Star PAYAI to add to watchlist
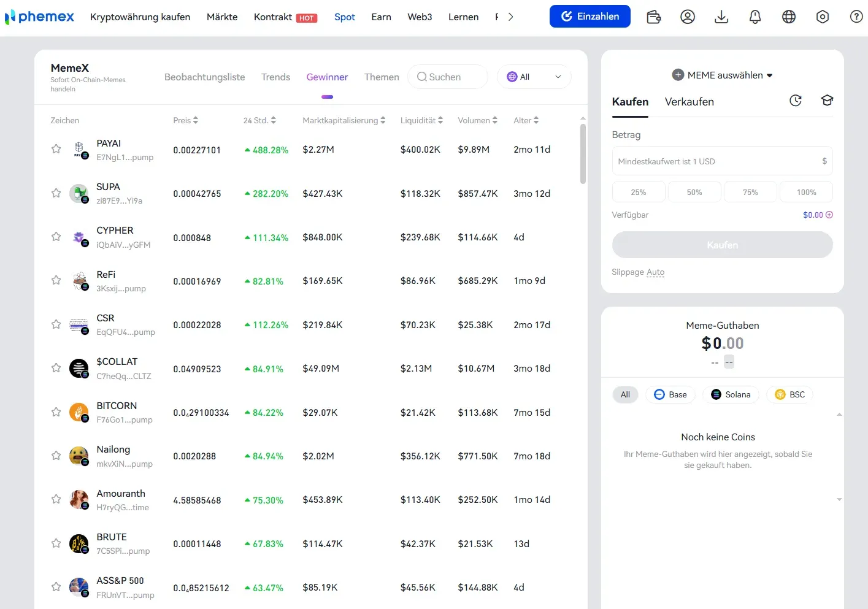868x609 pixels. 56,149
